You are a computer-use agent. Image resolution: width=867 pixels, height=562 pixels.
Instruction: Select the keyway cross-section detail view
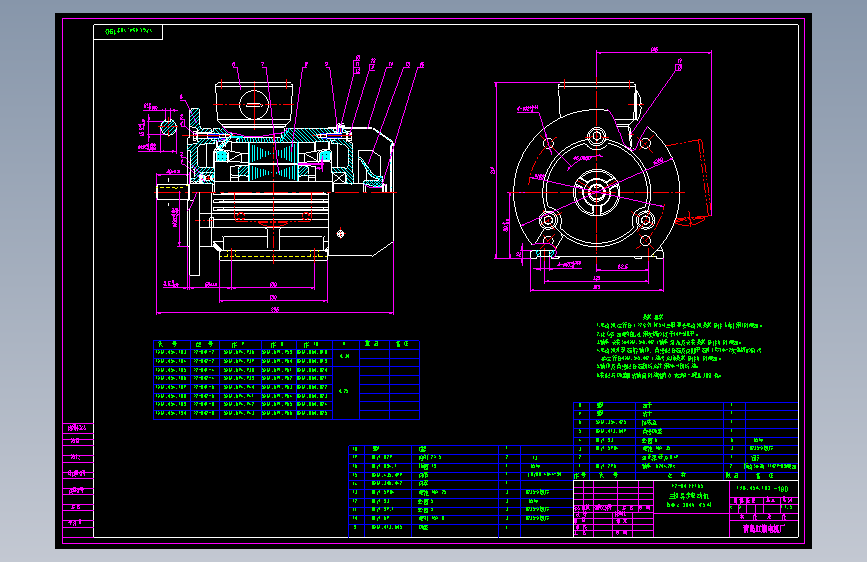[168, 127]
